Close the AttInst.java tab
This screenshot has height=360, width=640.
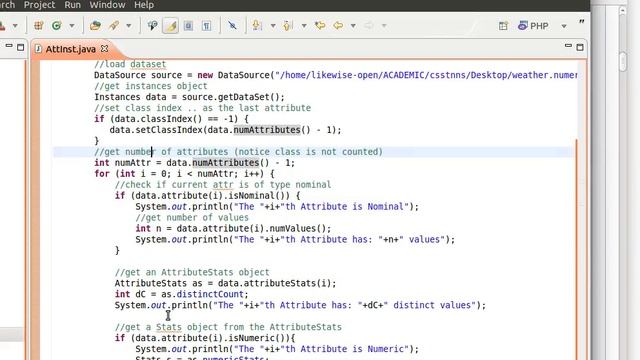pyautogui.click(x=104, y=49)
